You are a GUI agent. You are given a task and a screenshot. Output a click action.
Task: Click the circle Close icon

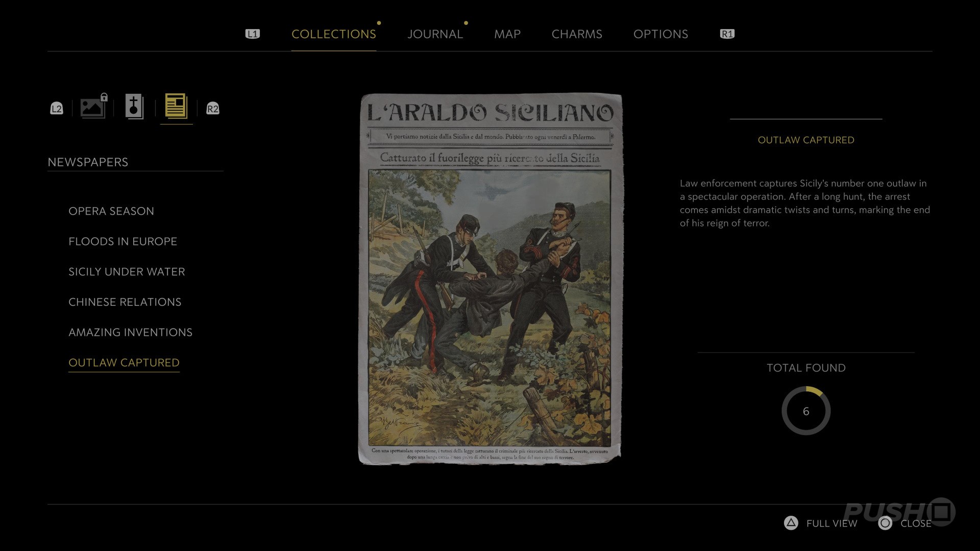pyautogui.click(x=885, y=523)
